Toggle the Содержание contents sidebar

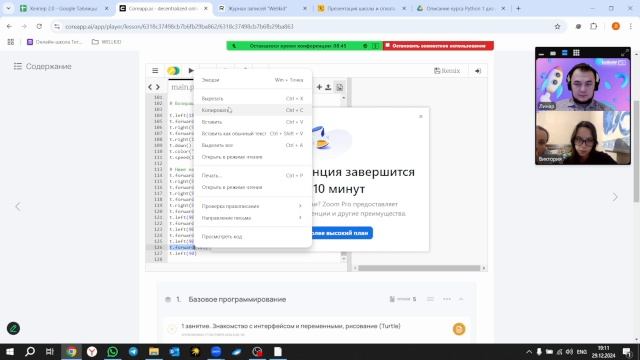(42, 66)
